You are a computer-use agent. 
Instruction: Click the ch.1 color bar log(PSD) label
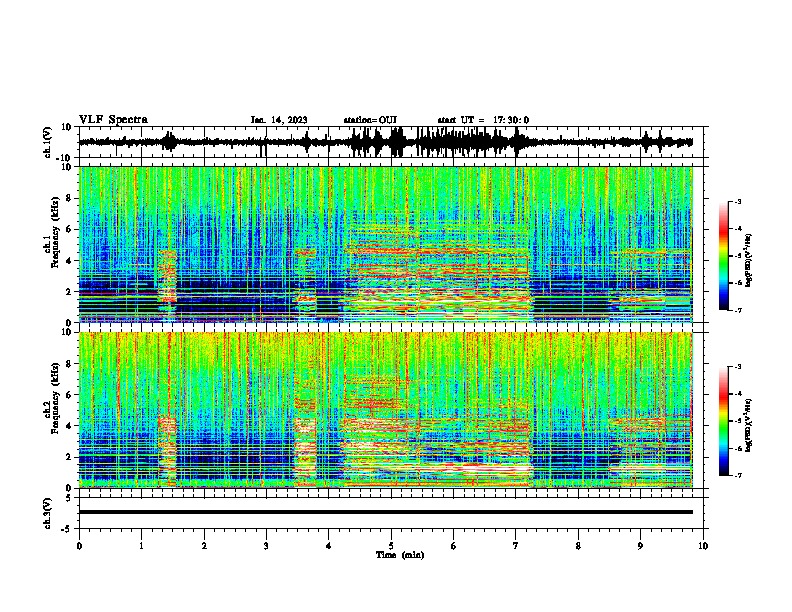coord(748,261)
